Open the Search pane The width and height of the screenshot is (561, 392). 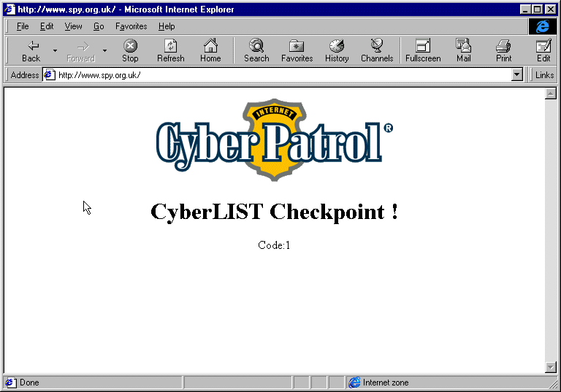[256, 50]
